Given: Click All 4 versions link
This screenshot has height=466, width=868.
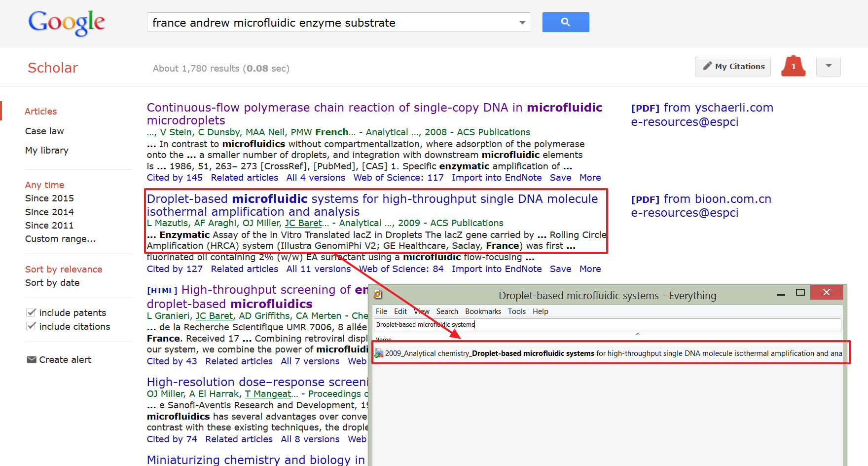Looking at the screenshot, I should click(316, 178).
